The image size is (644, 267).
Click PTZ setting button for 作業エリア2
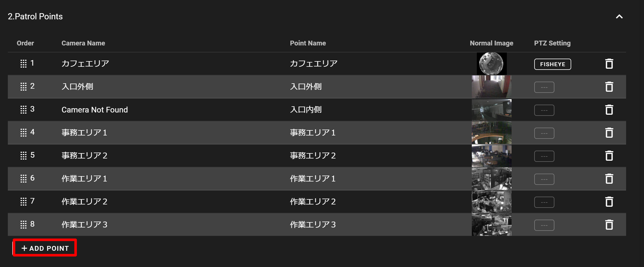click(544, 202)
